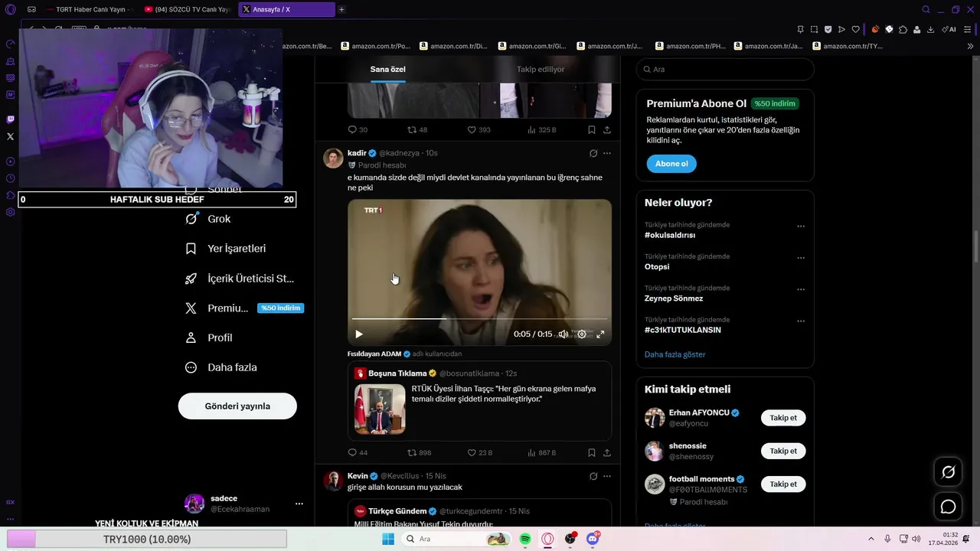Follow Erhan AFYONCU with Takip et
980x551 pixels.
coord(783,418)
